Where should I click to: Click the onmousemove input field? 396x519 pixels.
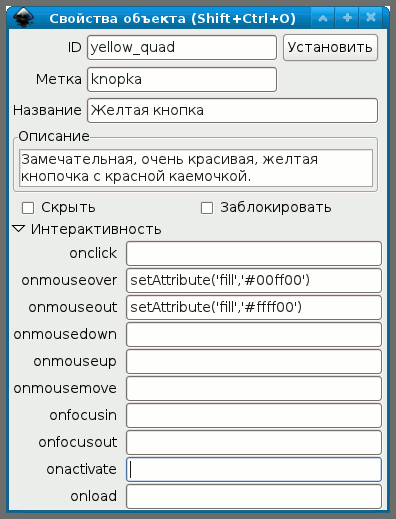click(254, 388)
